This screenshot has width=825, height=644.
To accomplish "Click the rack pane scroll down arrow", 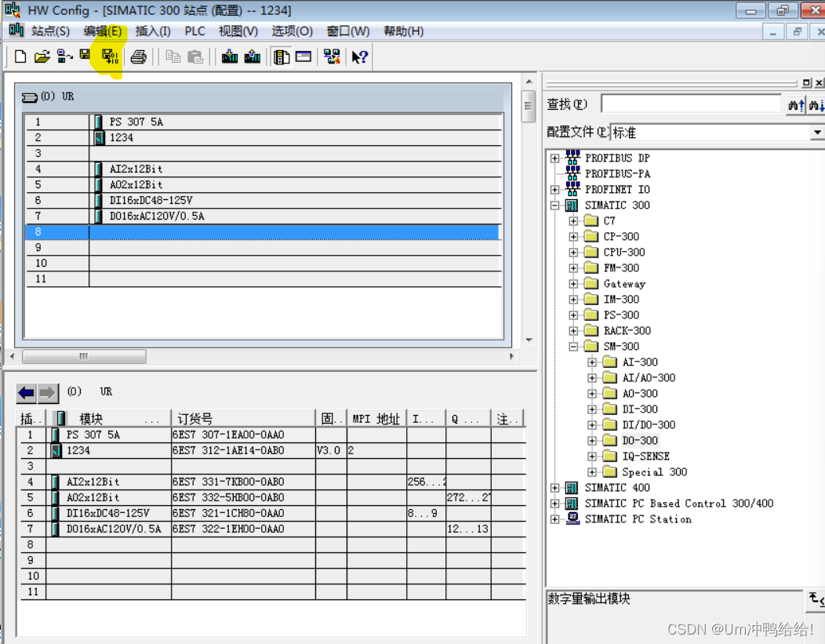I will point(529,340).
